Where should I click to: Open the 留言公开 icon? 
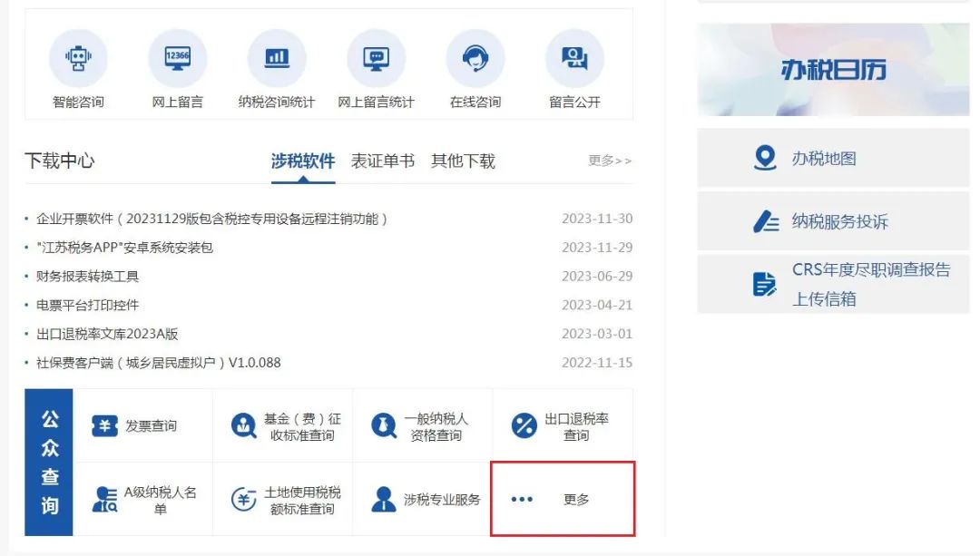click(x=574, y=59)
